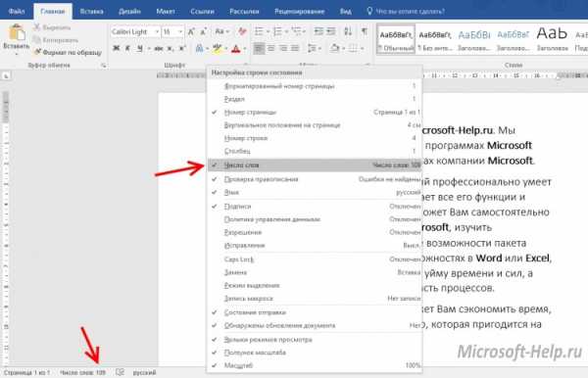Increase font size with the grow font icon
Image resolution: width=588 pixels, height=378 pixels.
coord(191,32)
